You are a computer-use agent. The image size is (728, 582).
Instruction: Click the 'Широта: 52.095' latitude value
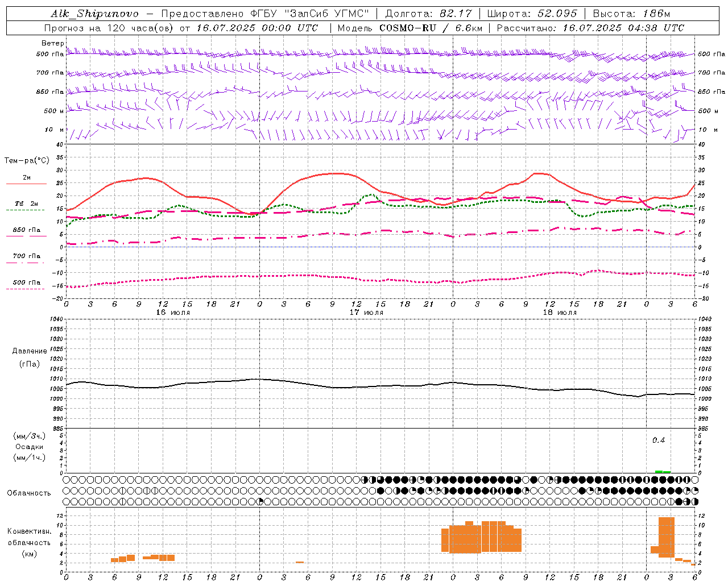tap(532, 14)
